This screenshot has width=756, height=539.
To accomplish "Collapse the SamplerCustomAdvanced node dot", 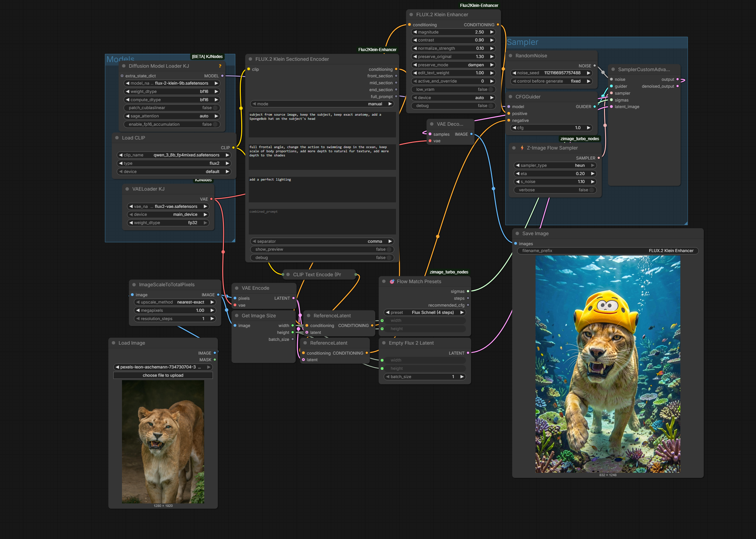I will pos(613,69).
